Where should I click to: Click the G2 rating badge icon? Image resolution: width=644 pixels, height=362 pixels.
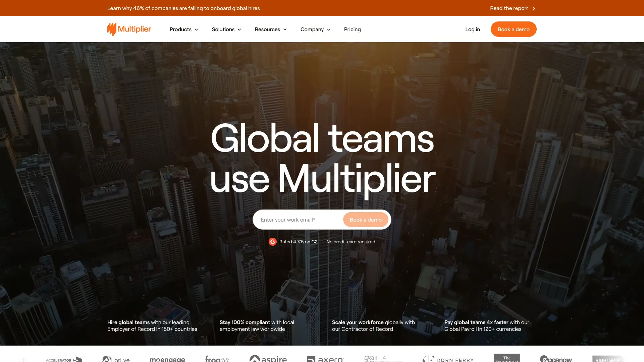[273, 242]
